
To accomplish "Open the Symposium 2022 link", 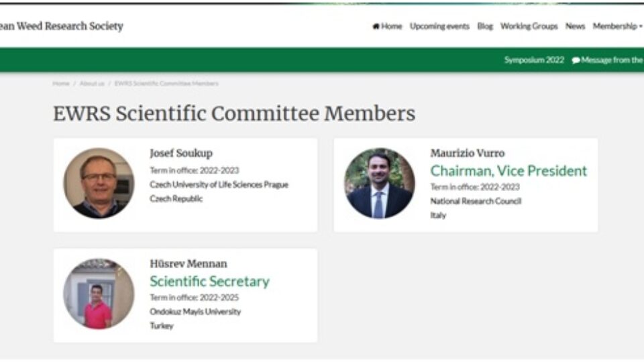I will [534, 60].
